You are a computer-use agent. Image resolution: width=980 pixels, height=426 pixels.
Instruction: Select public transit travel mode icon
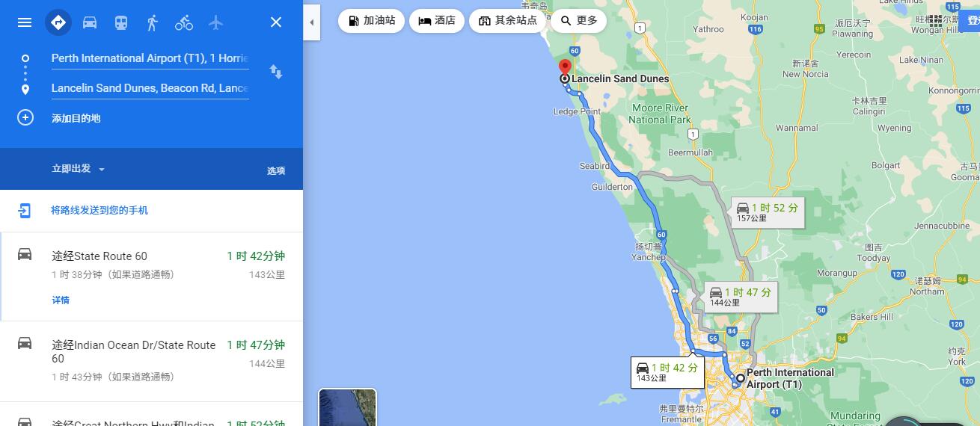(x=121, y=22)
